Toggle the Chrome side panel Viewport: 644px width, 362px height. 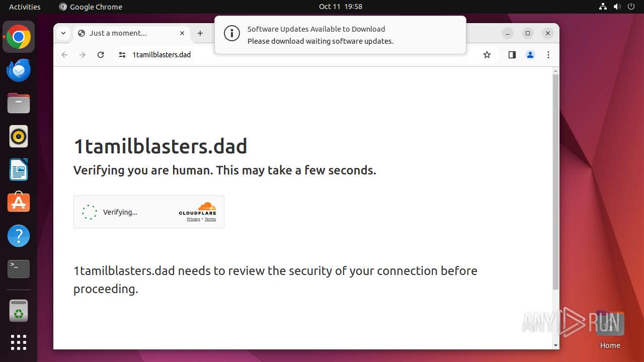tap(512, 55)
